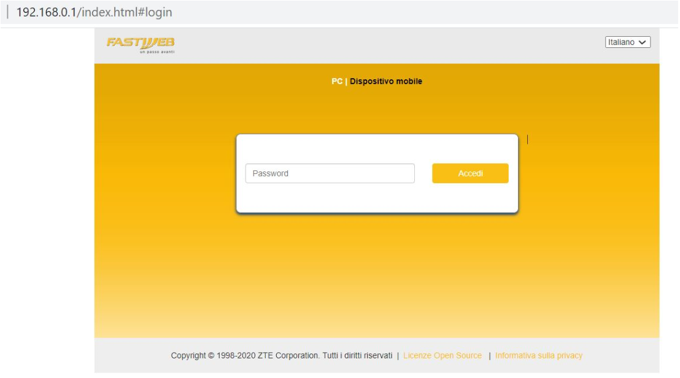Open Informativa sulla privacy link
This screenshot has width=680, height=378.
coord(539,355)
